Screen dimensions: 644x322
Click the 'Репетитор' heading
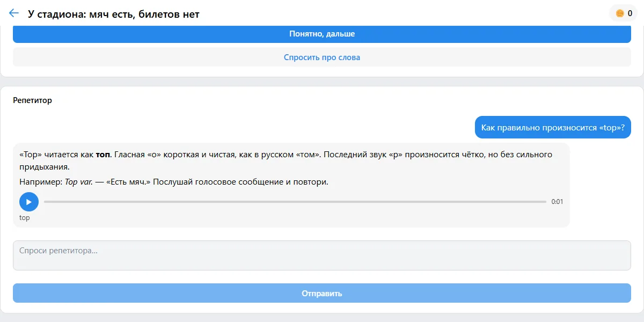(x=32, y=100)
